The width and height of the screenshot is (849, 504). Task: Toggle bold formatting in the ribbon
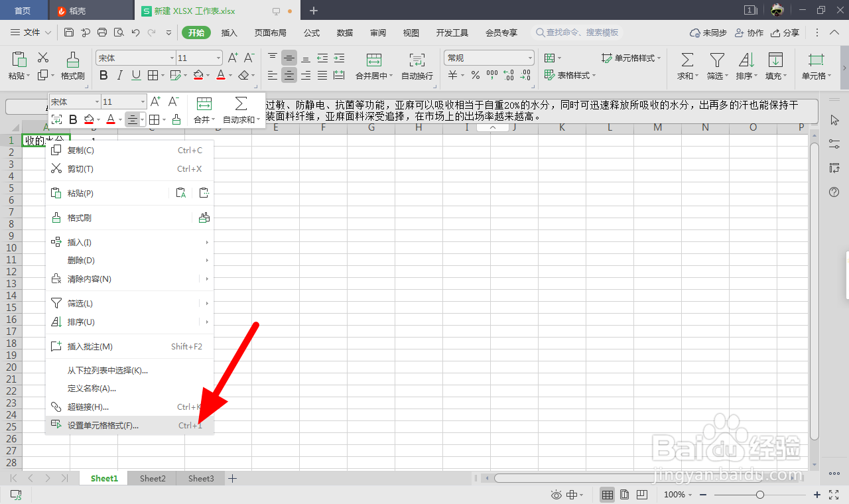tap(103, 76)
